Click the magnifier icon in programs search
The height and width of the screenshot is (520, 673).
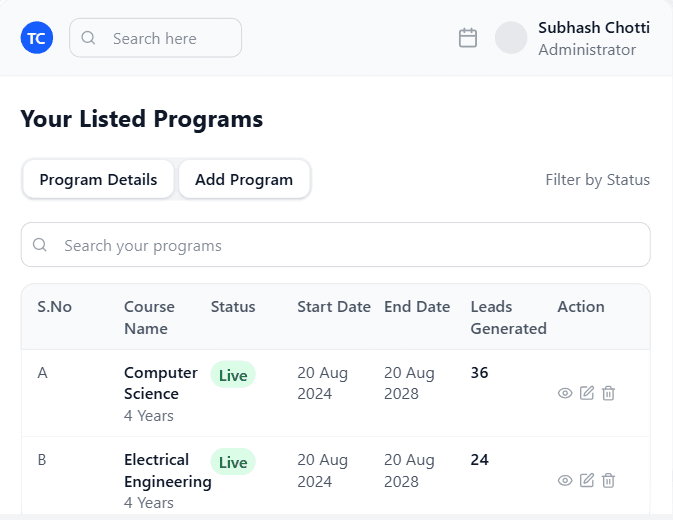coord(40,245)
